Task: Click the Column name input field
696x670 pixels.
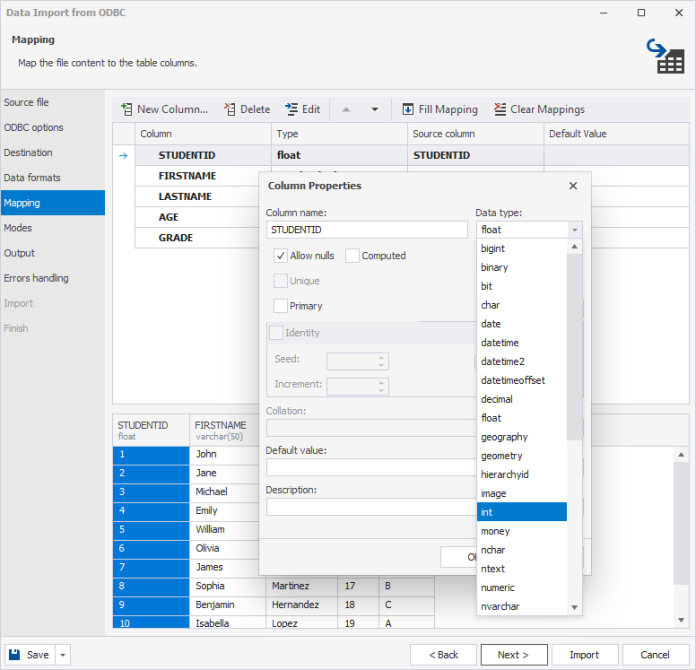Action: pyautogui.click(x=366, y=230)
